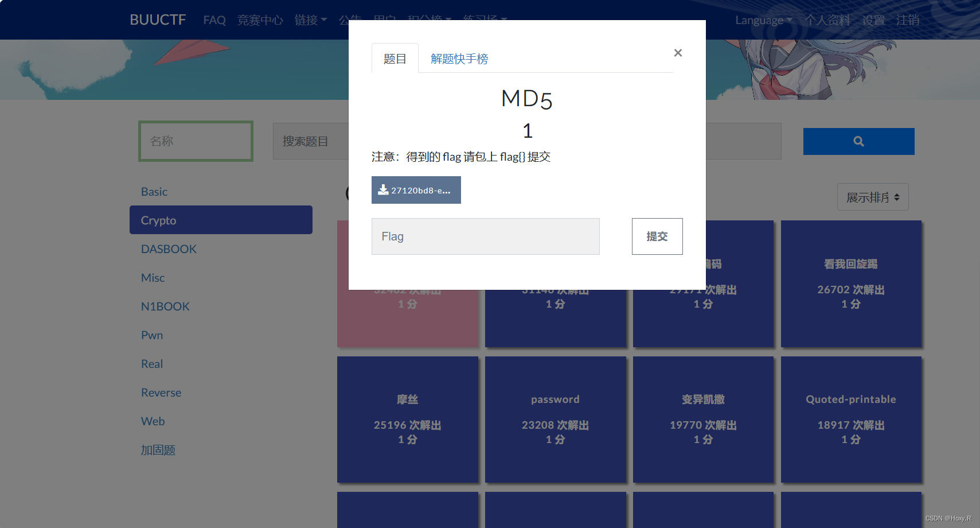Submit the flag with 提交 button
Image resolution: width=980 pixels, height=528 pixels.
(x=657, y=236)
